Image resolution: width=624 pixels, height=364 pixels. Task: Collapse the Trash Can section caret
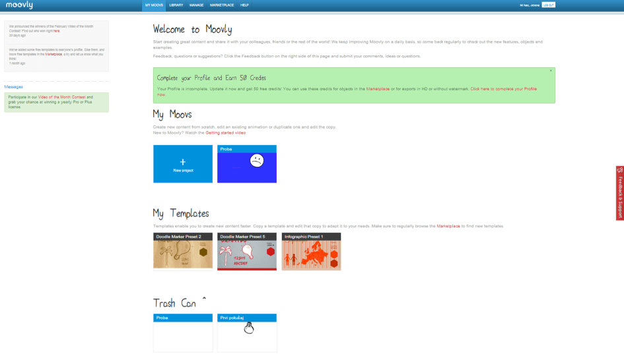204,299
